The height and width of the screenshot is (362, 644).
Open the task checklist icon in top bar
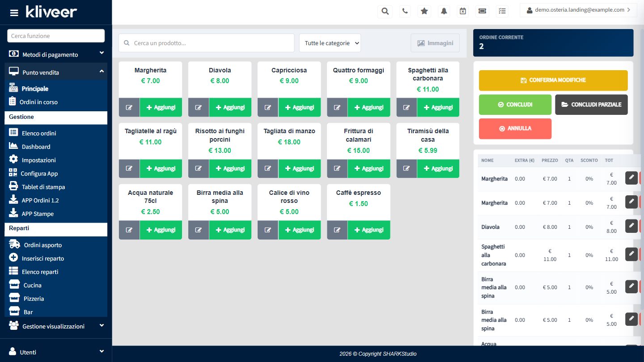pyautogui.click(x=502, y=11)
